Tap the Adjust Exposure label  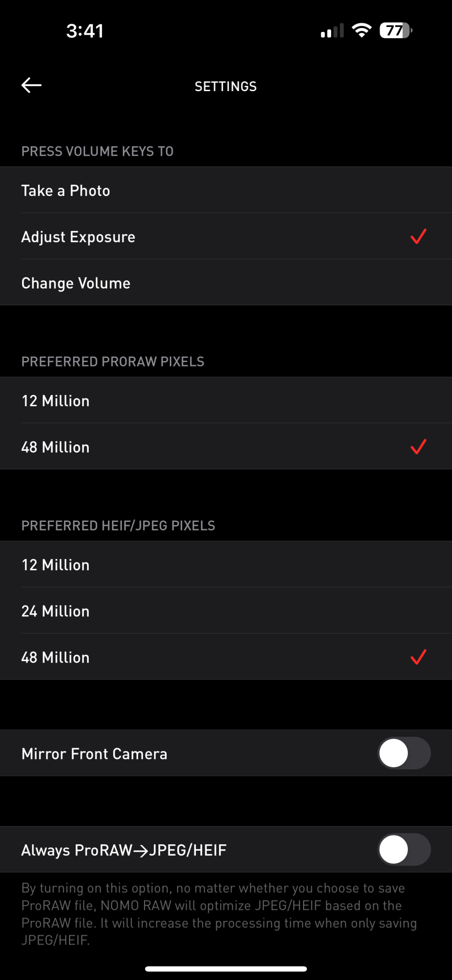[x=78, y=237]
